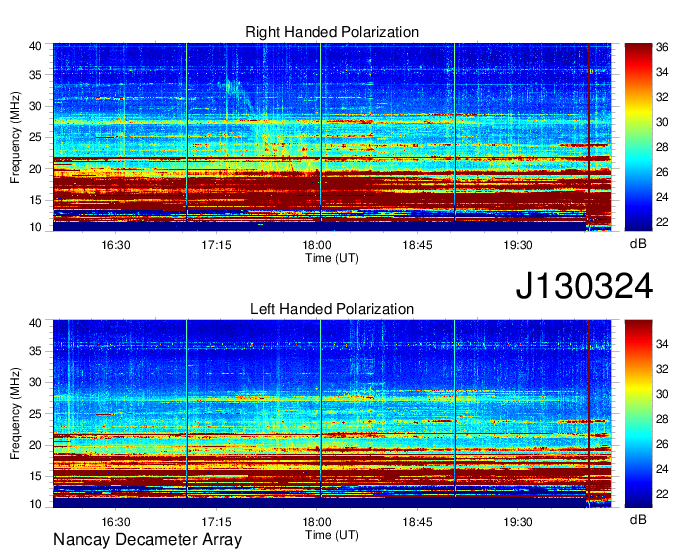Image resolution: width=680 pixels, height=552 pixels.
Task: Click the 24 dB value on Right Handed color bar
Action: pyautogui.click(x=662, y=197)
